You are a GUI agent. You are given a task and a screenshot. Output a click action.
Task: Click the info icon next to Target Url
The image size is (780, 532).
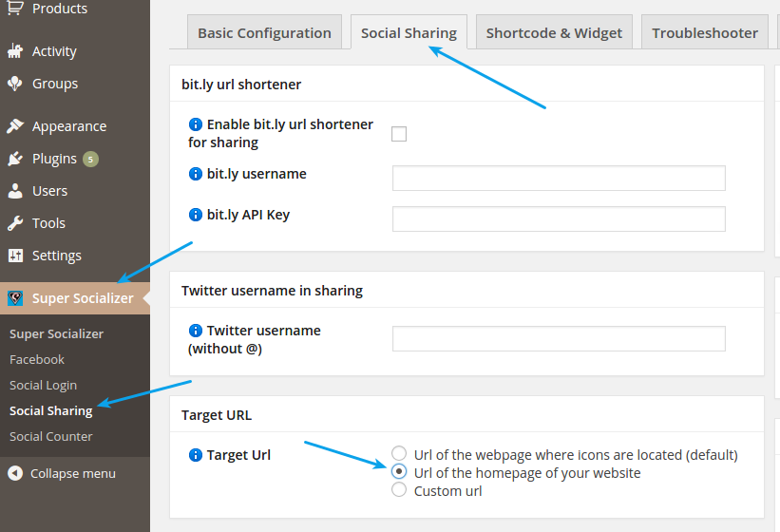[196, 455]
